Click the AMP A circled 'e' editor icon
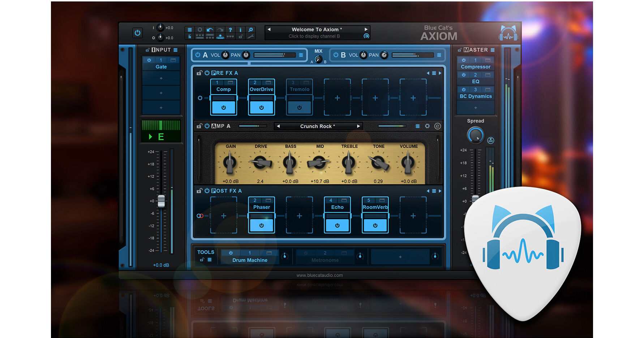Screen dimensions: 644x338 [437, 126]
